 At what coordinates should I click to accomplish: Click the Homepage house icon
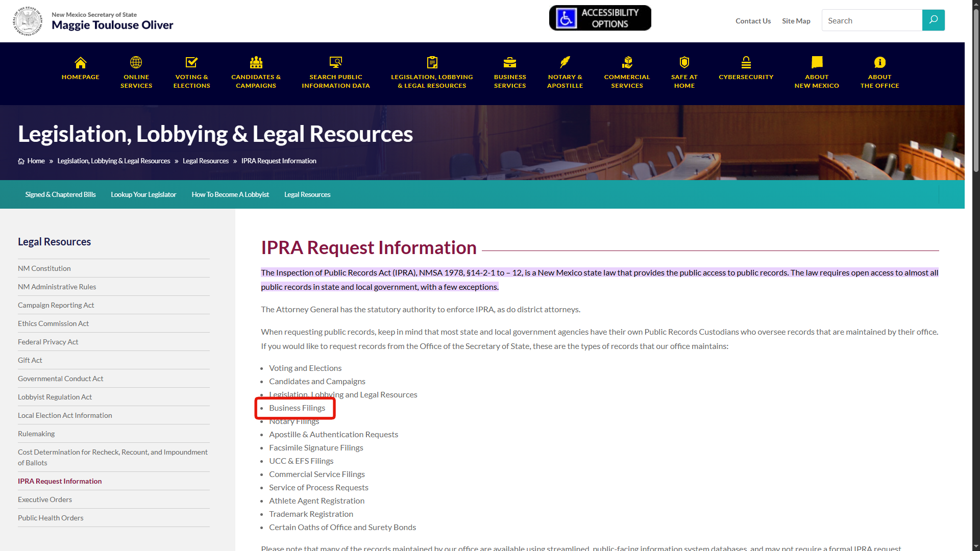[x=80, y=63]
